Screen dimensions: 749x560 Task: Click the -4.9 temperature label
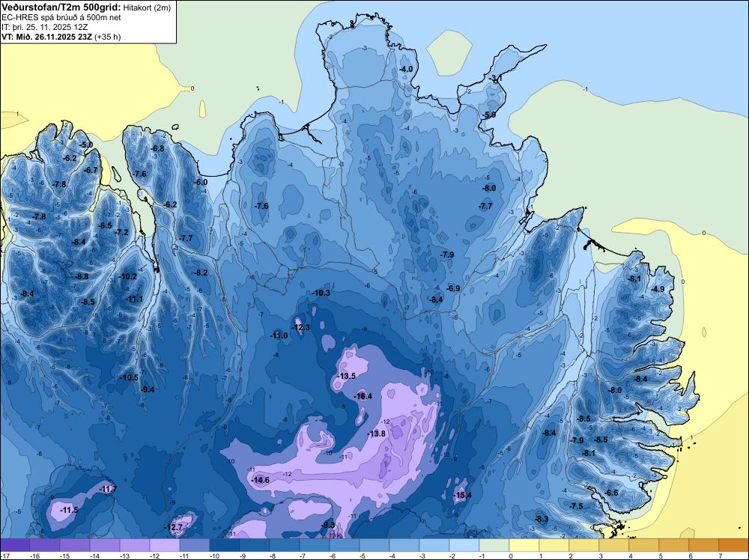coord(658,289)
